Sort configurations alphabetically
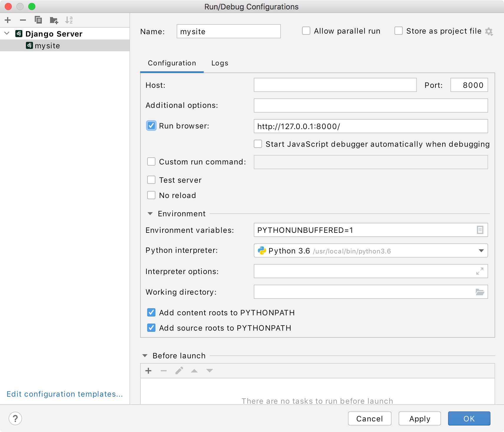The width and height of the screenshot is (504, 432). pyautogui.click(x=70, y=20)
